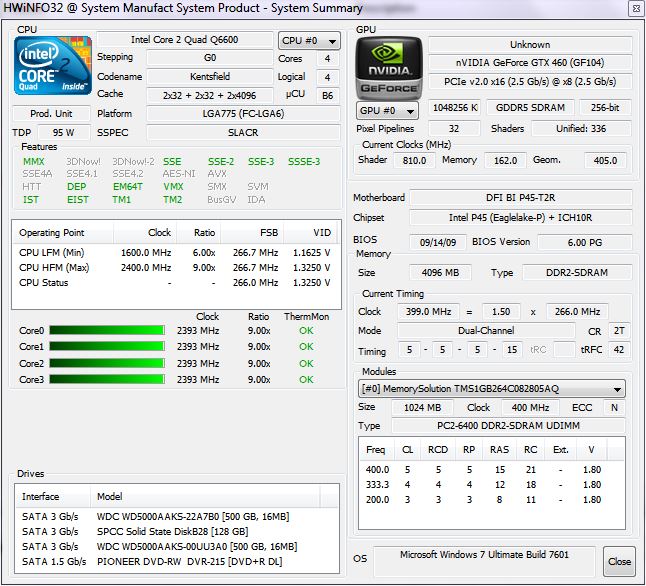Click the VID column header

pos(310,232)
